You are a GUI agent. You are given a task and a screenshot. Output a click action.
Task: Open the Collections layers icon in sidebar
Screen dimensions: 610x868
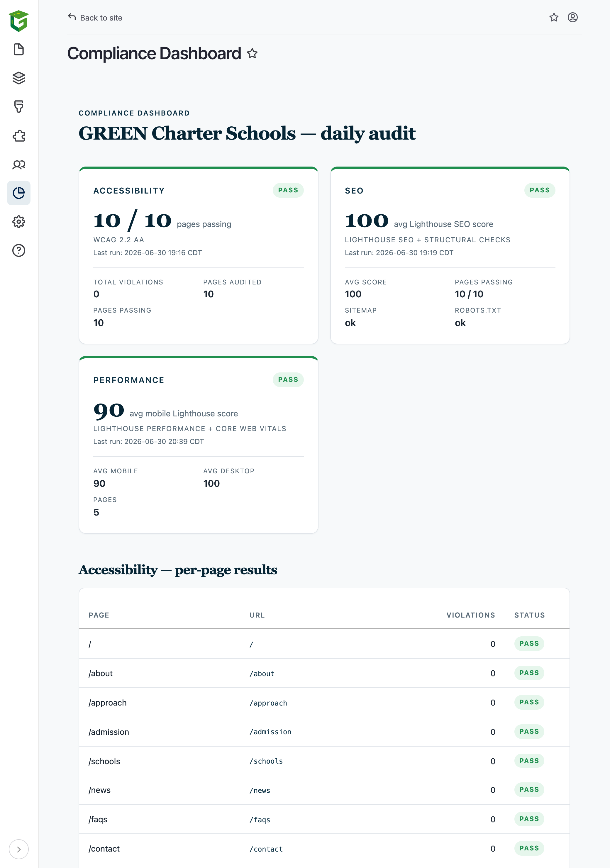[19, 78]
